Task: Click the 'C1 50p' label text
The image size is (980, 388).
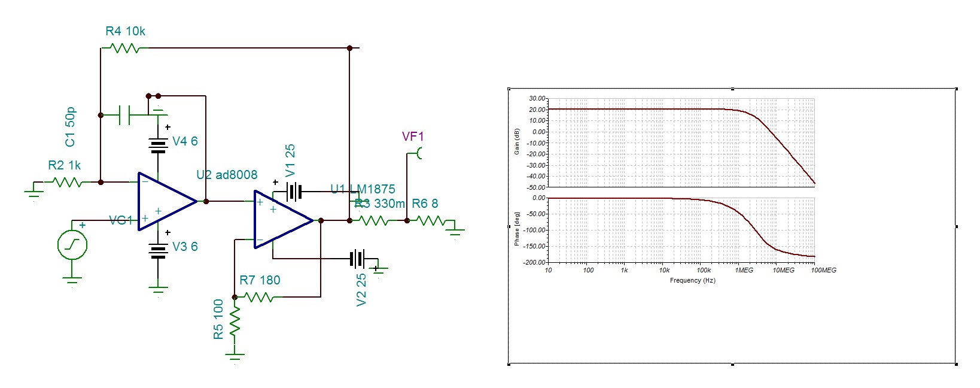Action: click(70, 127)
